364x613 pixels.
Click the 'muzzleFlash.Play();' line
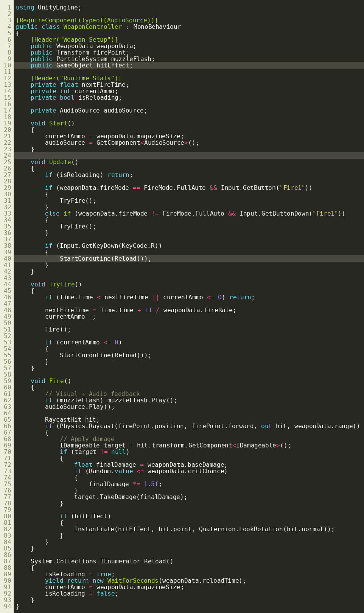pos(111,401)
